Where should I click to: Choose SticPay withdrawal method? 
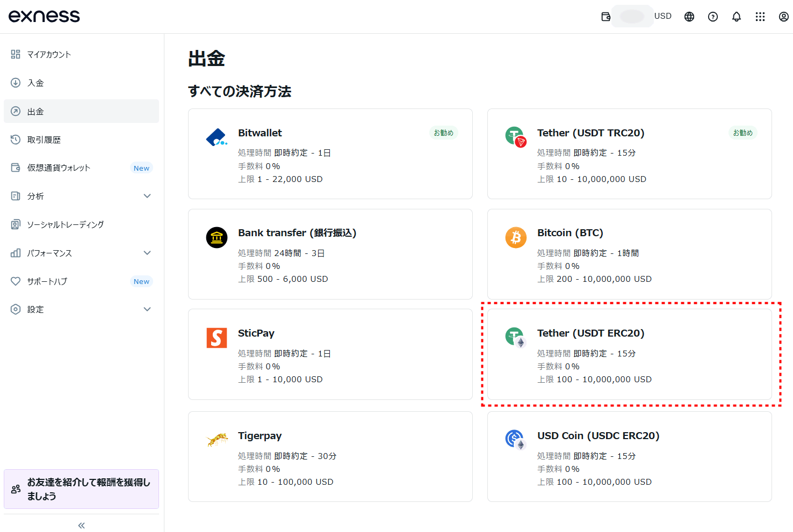coord(330,354)
